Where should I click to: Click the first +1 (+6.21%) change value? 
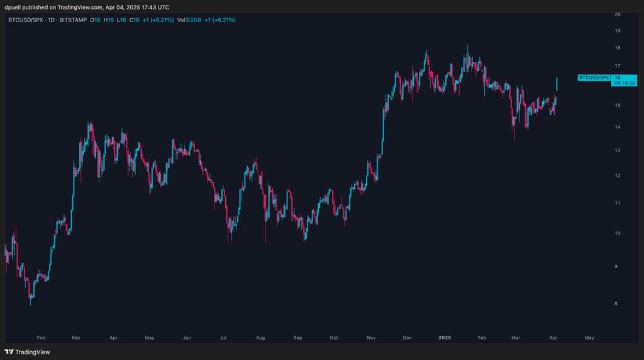[158, 20]
